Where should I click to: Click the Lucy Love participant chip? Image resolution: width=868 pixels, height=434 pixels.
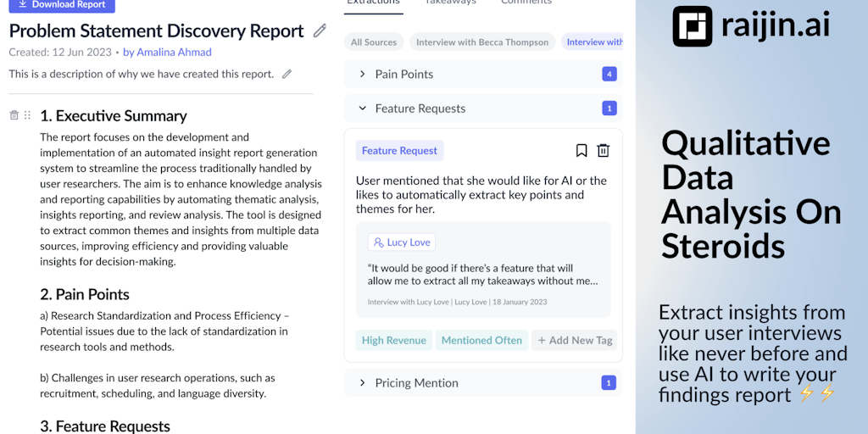401,242
